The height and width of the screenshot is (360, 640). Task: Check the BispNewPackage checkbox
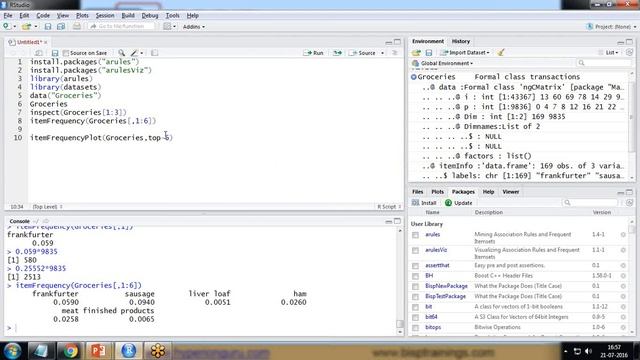415,286
